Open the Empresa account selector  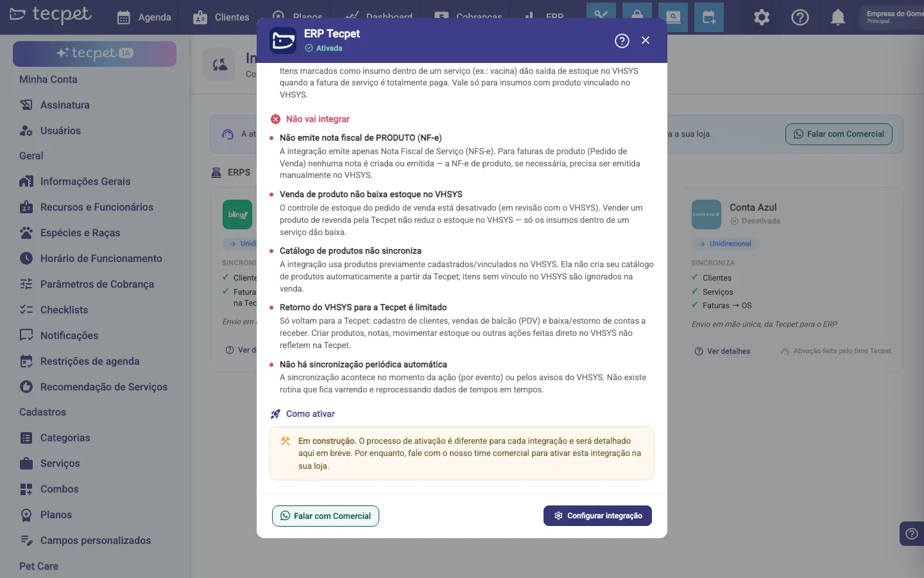coord(892,17)
